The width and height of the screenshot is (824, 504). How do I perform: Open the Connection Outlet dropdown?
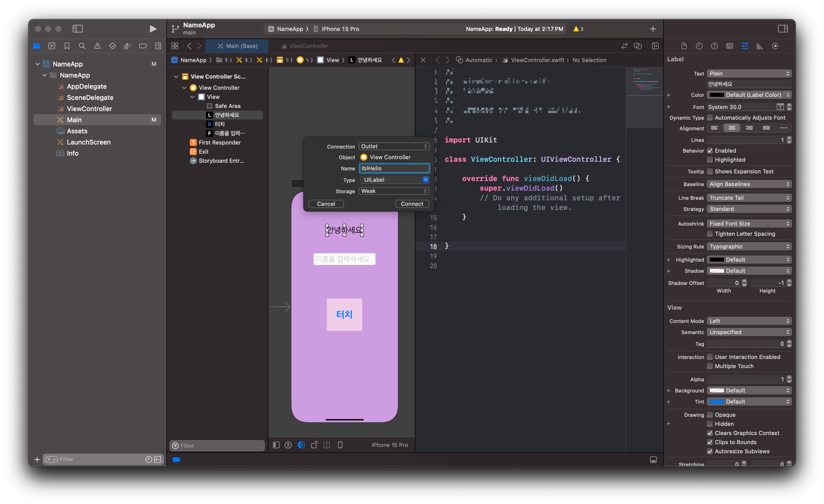[394, 146]
